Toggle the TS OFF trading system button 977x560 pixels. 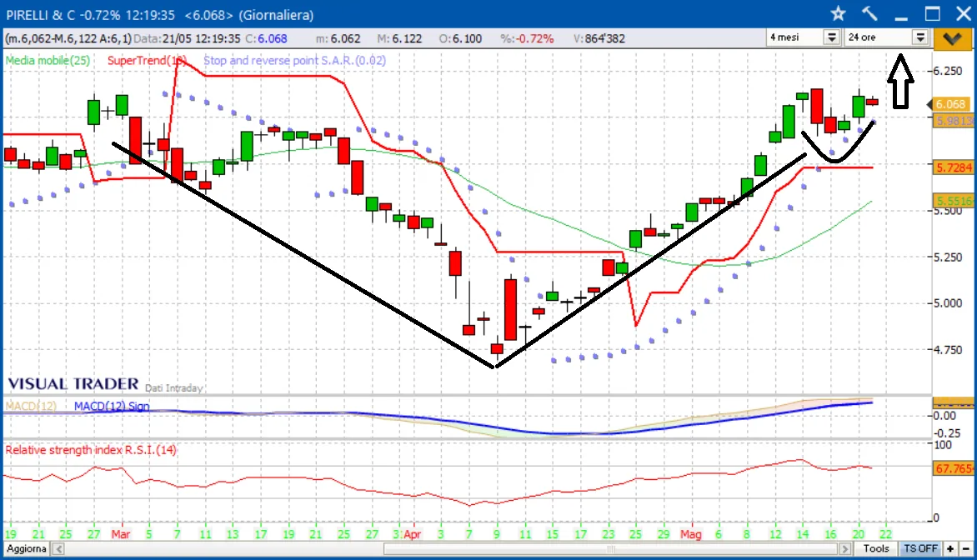[920, 549]
